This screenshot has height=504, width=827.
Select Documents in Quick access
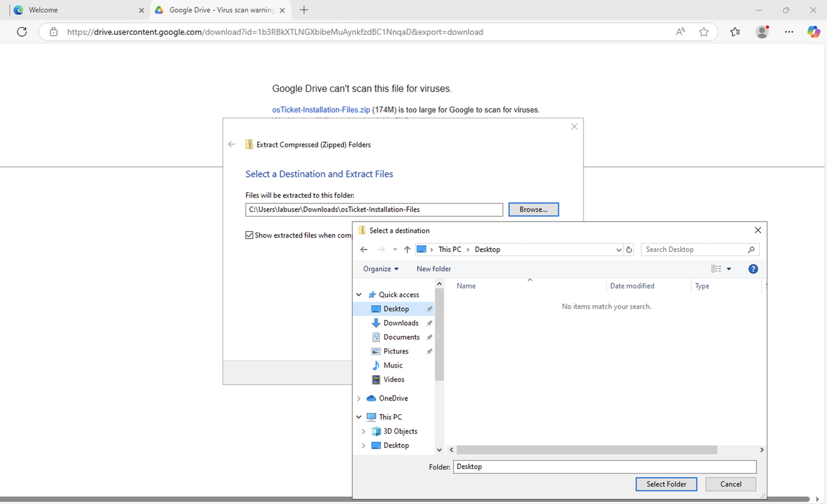pos(401,337)
